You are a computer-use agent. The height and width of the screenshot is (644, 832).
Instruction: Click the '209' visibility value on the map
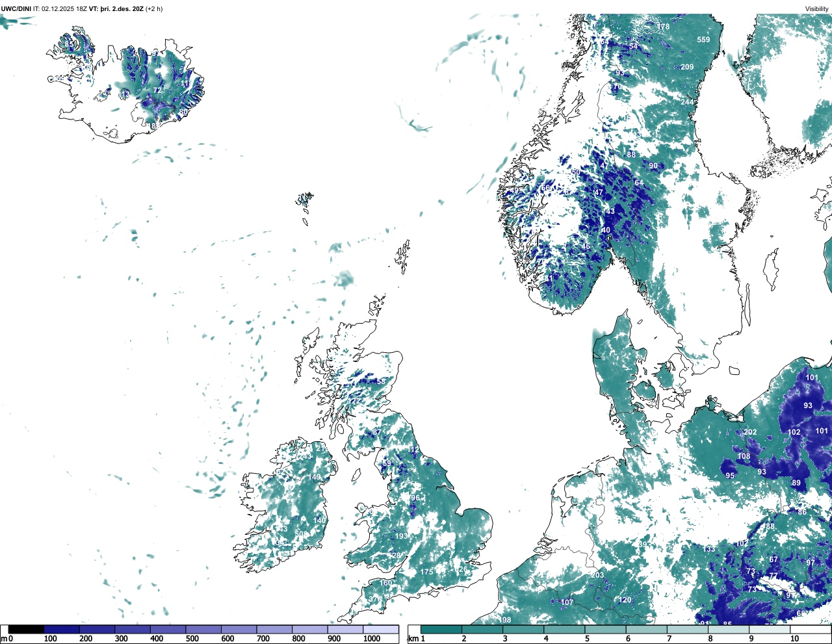(x=687, y=67)
